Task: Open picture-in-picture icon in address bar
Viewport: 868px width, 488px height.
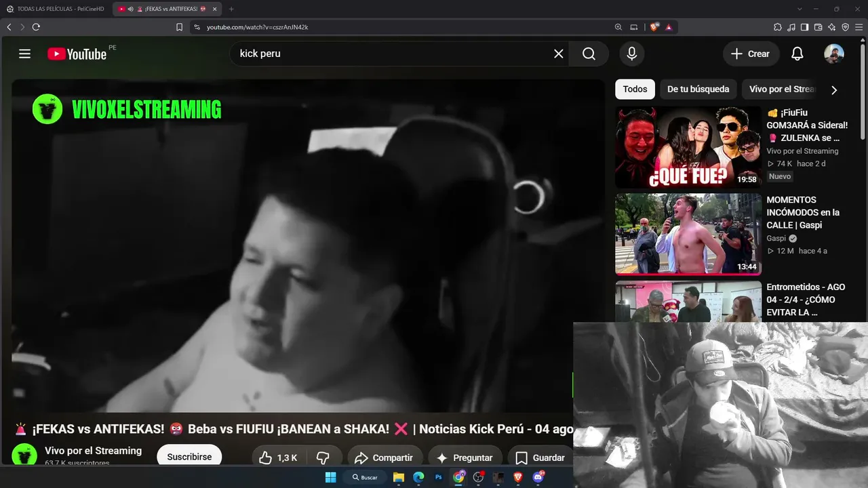Action: click(x=634, y=27)
